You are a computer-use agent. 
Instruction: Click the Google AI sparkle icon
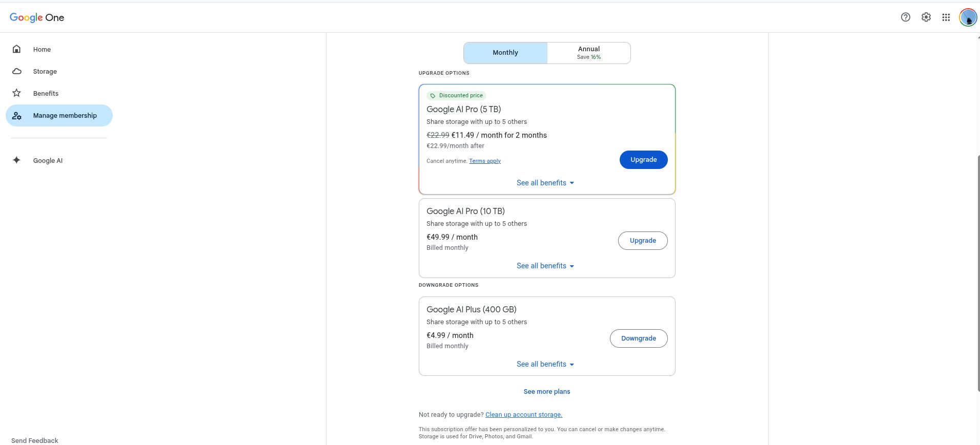click(x=16, y=160)
